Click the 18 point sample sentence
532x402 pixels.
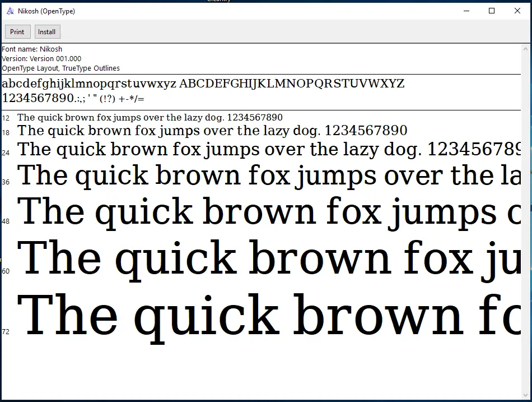pos(212,131)
